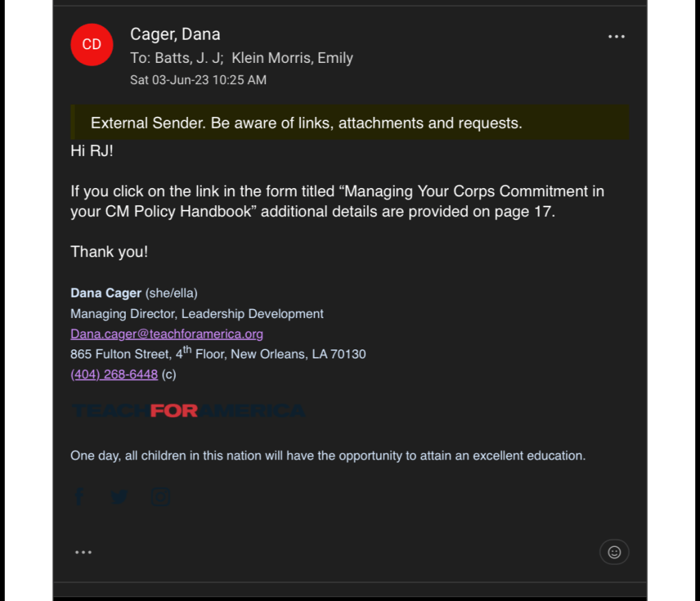Click recipient Klein Morris, Emily
Viewport: 700px width, 601px height.
point(292,58)
